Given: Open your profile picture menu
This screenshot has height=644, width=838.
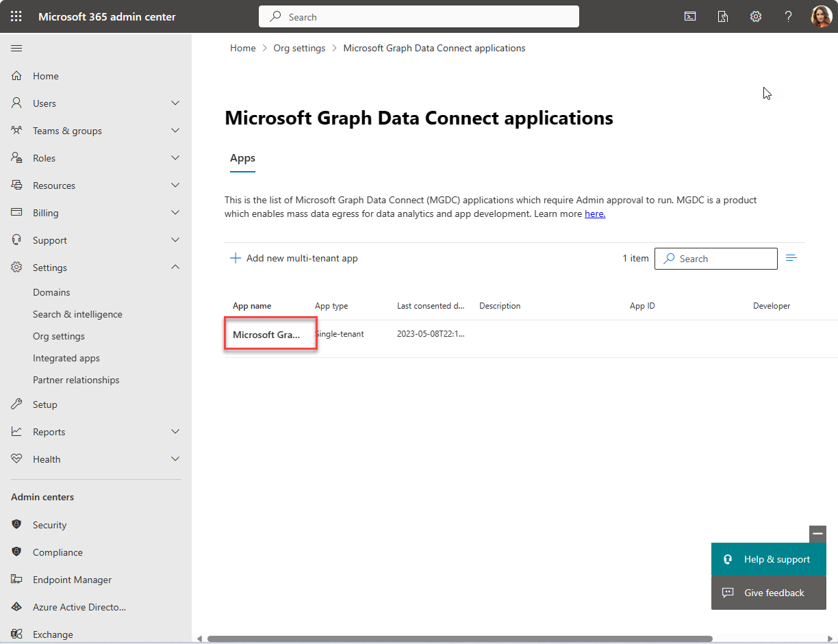Looking at the screenshot, I should point(821,16).
